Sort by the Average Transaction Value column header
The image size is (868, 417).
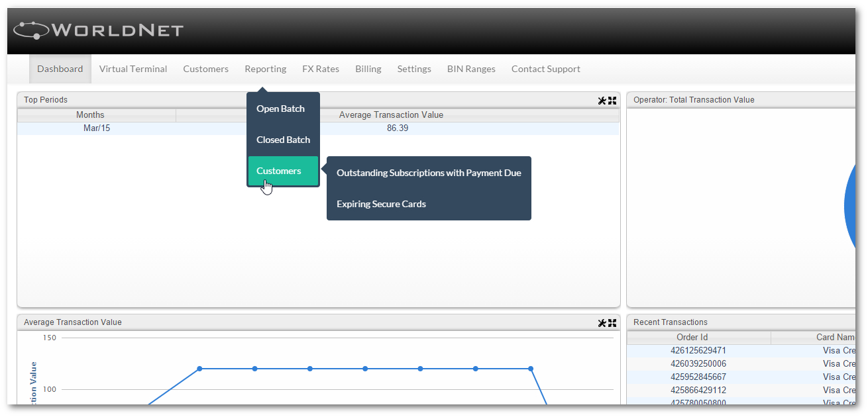[391, 115]
